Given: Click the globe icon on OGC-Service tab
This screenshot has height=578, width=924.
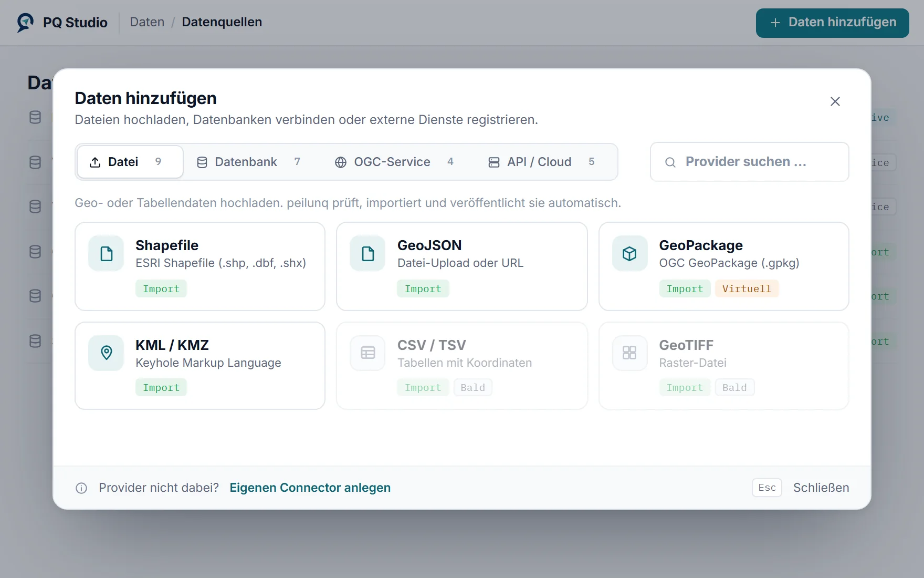Looking at the screenshot, I should pos(341,162).
